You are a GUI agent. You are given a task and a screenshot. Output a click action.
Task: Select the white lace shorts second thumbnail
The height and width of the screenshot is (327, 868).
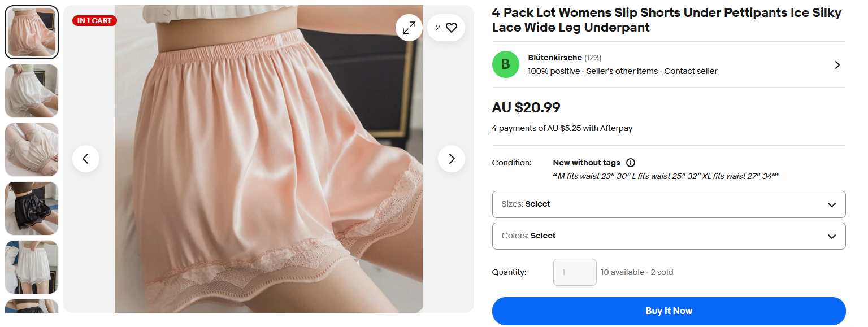[x=32, y=91]
